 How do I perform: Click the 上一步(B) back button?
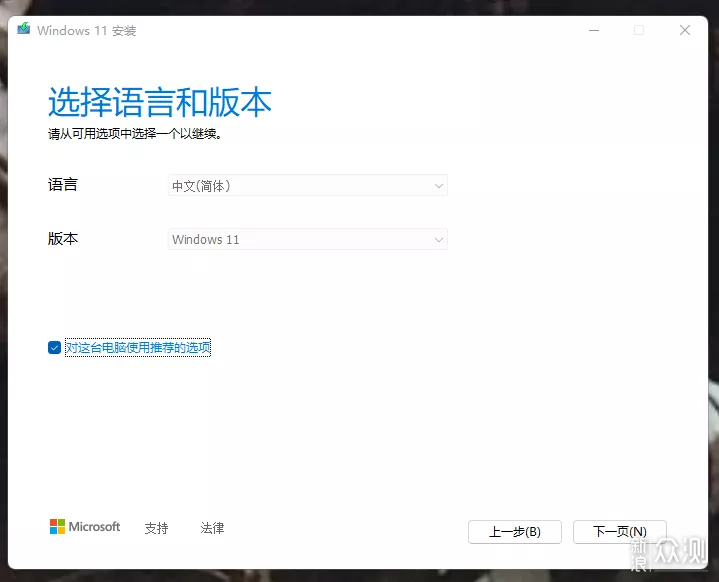(x=514, y=532)
